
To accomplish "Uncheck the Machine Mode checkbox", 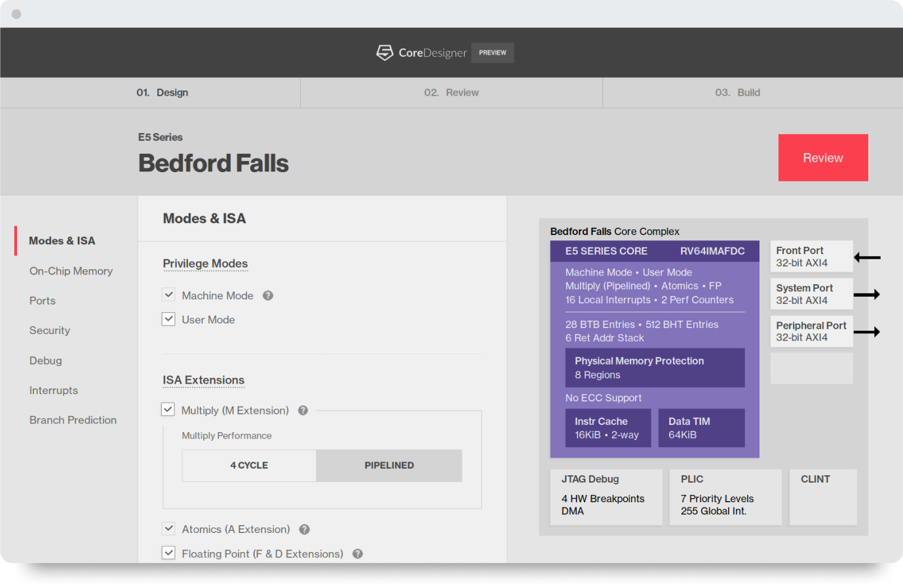I will (169, 295).
